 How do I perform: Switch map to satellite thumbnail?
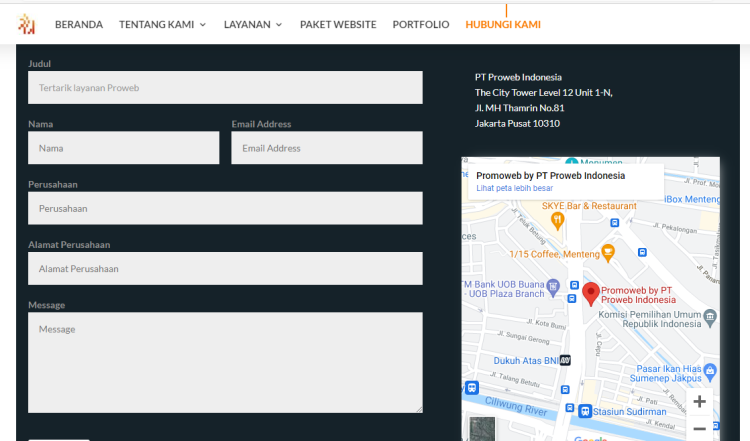coord(482,429)
